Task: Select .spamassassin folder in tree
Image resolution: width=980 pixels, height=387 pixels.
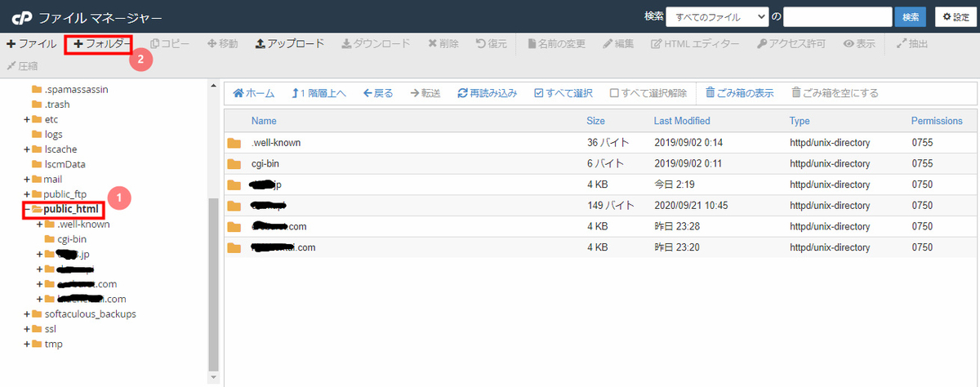Action: point(76,89)
